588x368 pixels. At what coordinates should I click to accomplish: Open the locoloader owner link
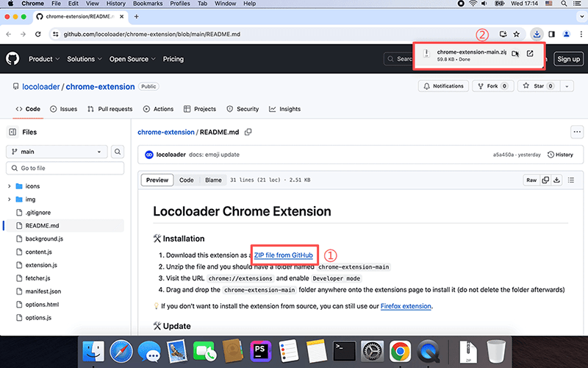click(41, 86)
